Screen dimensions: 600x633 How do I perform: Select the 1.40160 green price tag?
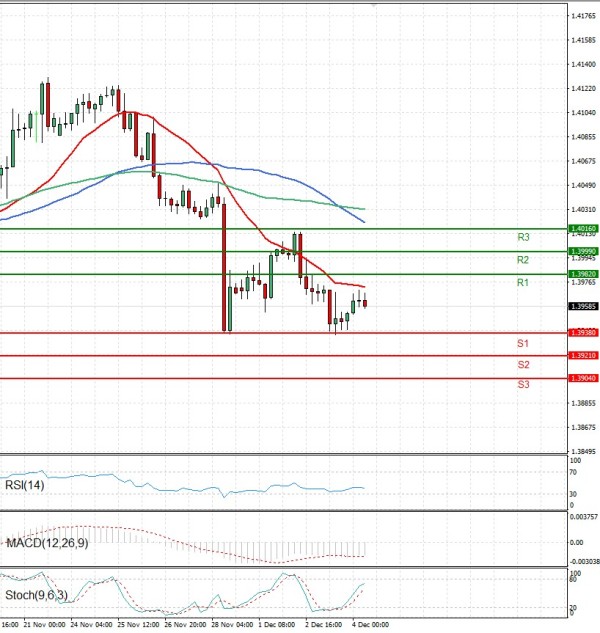tap(583, 229)
